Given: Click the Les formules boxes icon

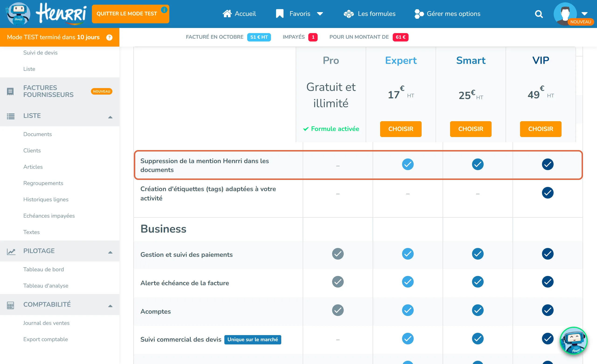Looking at the screenshot, I should tap(349, 14).
